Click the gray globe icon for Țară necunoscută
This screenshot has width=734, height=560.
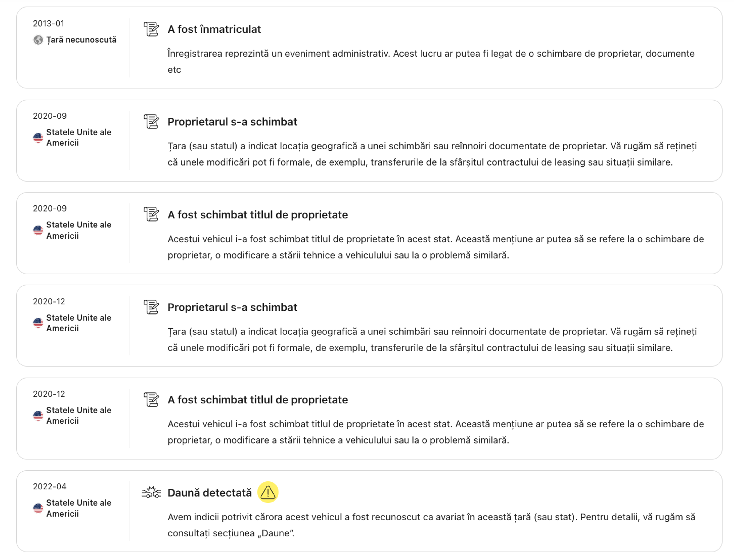[x=38, y=40]
